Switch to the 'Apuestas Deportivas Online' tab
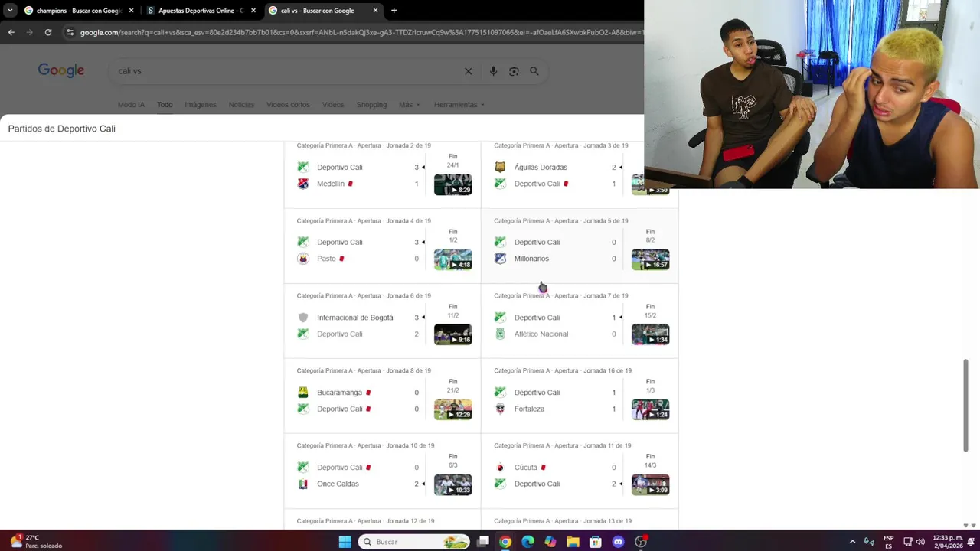This screenshot has width=980, height=551. pyautogui.click(x=201, y=11)
